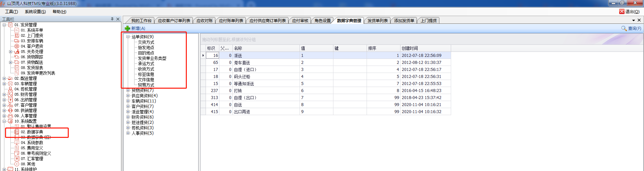Screen dimensions: 644x171
Task: Click the magnifier 查询 icon
Action: (x=624, y=28)
